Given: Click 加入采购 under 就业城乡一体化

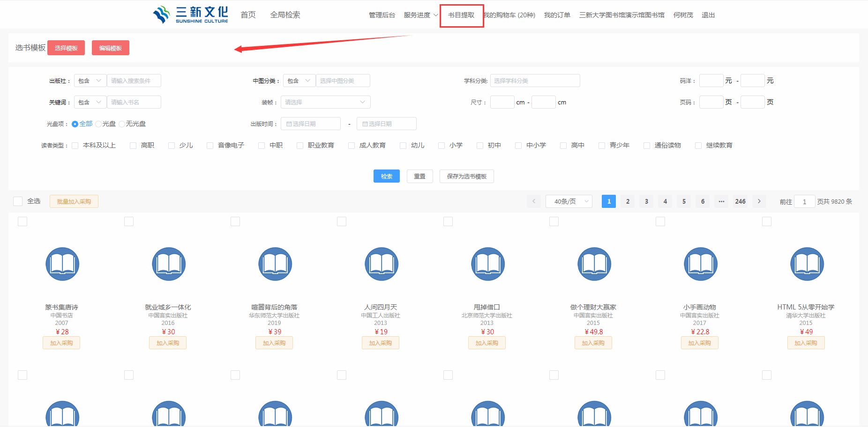Looking at the screenshot, I should (x=168, y=343).
